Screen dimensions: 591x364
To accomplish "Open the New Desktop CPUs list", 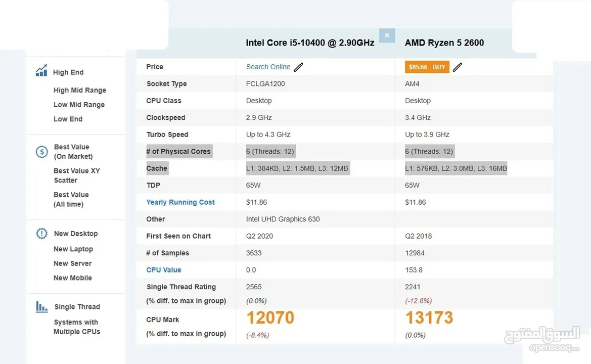I will [x=76, y=233].
